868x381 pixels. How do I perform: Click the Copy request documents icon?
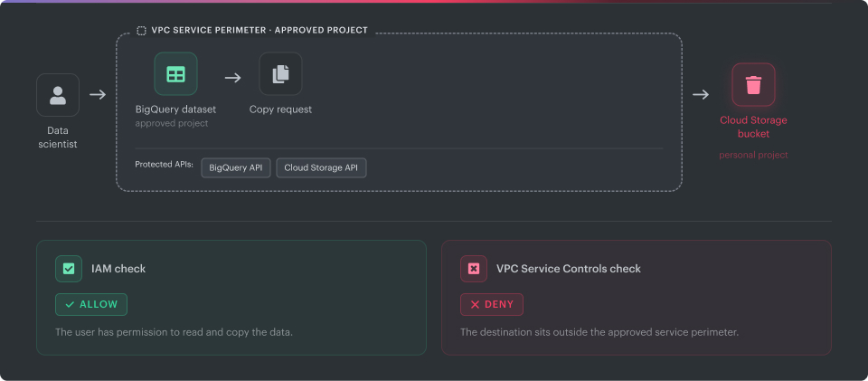coord(280,73)
